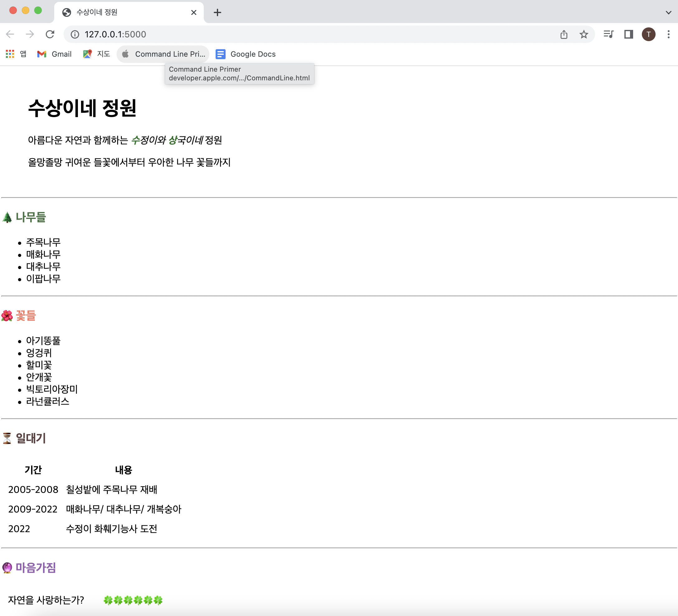Open the Gmail bookmark

55,54
